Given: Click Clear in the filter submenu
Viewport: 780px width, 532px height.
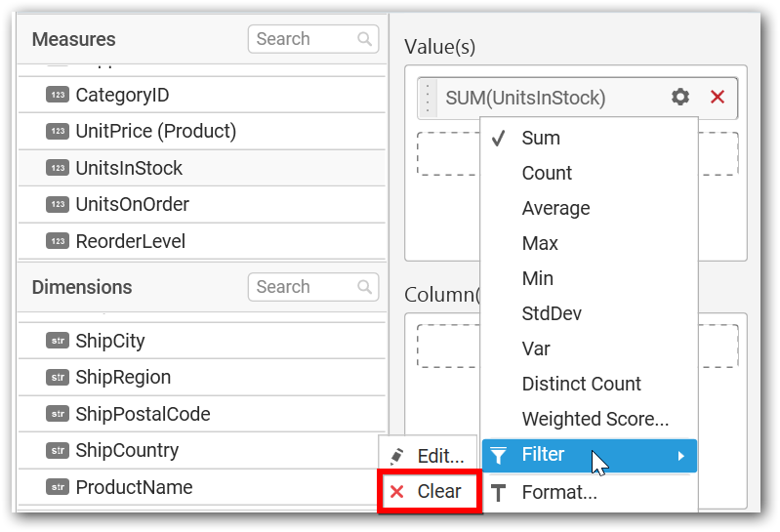Looking at the screenshot, I should 430,492.
